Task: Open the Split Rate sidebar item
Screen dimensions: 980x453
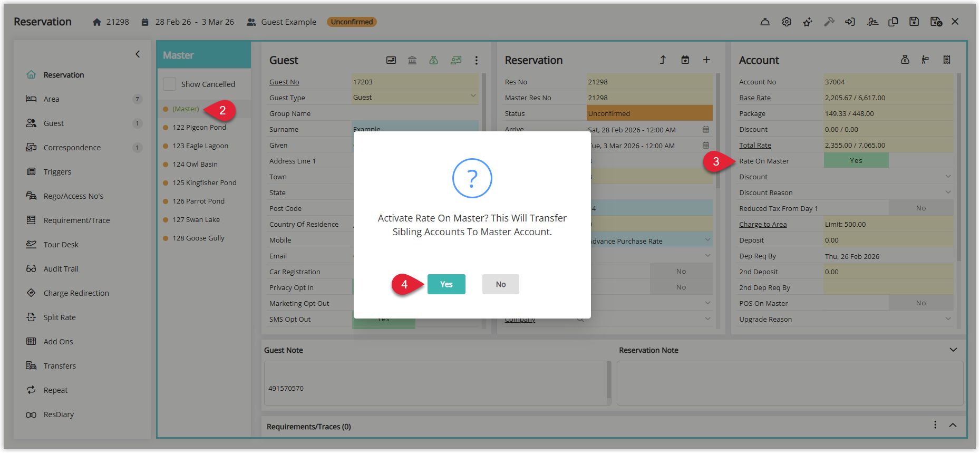Action: click(x=83, y=317)
